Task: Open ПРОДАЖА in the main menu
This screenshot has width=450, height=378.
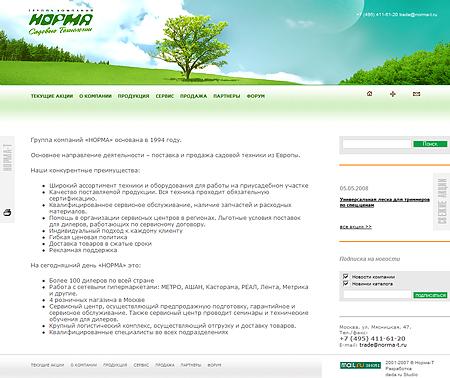Action: coord(193,96)
